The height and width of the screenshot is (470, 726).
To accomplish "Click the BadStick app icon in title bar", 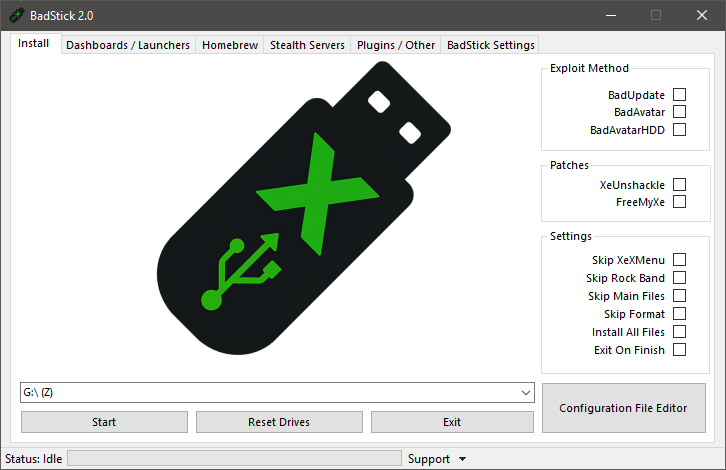I will pyautogui.click(x=17, y=15).
